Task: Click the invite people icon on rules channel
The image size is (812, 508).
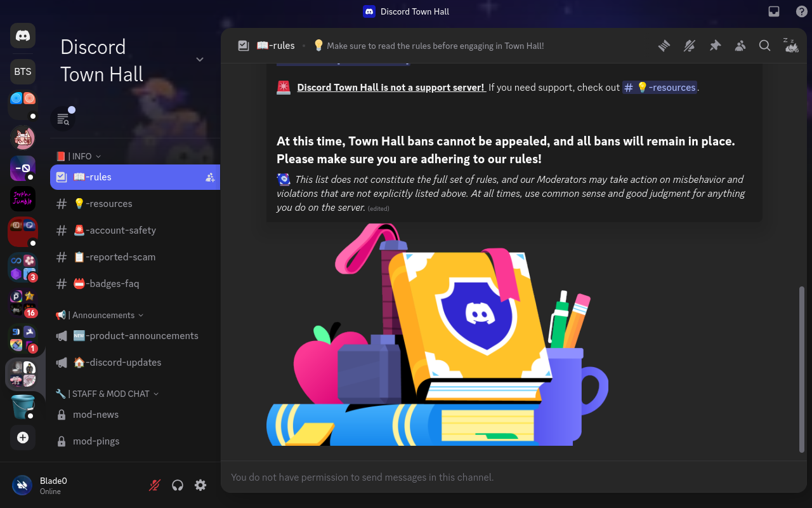Action: pyautogui.click(x=210, y=178)
